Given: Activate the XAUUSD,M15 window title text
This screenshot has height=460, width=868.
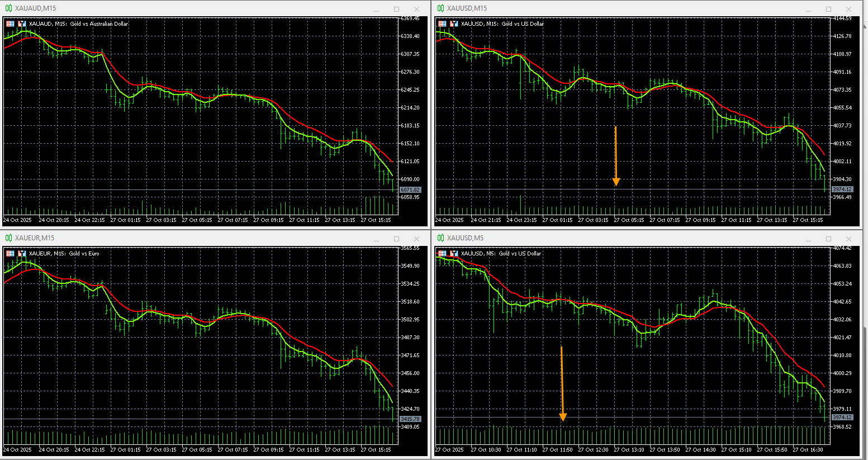Looking at the screenshot, I should 467,8.
